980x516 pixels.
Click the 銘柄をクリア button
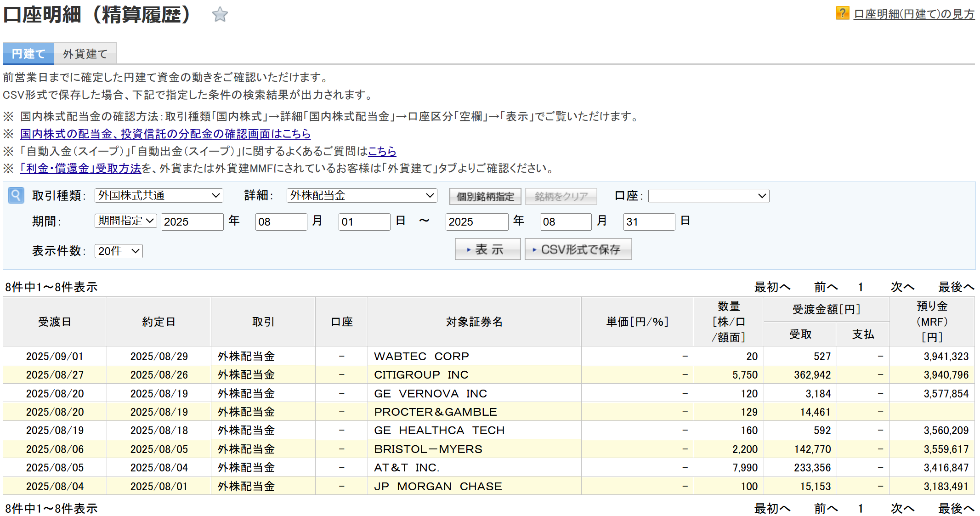click(x=561, y=196)
